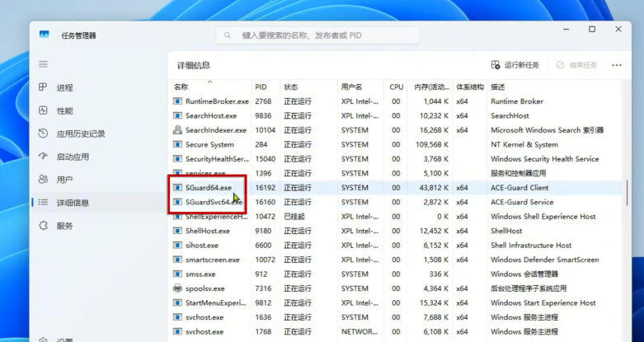
Task: Click the SGuardSvc64.exe process icon
Action: pos(177,202)
